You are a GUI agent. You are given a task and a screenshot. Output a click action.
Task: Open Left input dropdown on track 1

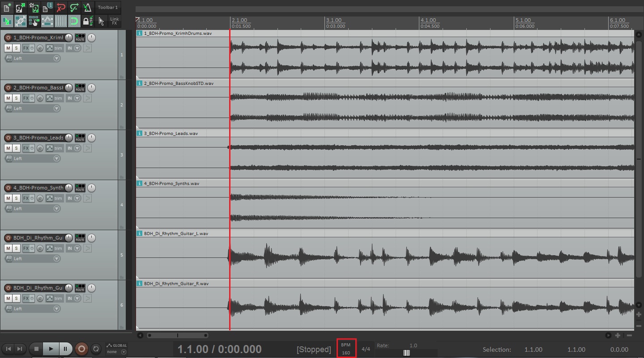[x=33, y=58]
